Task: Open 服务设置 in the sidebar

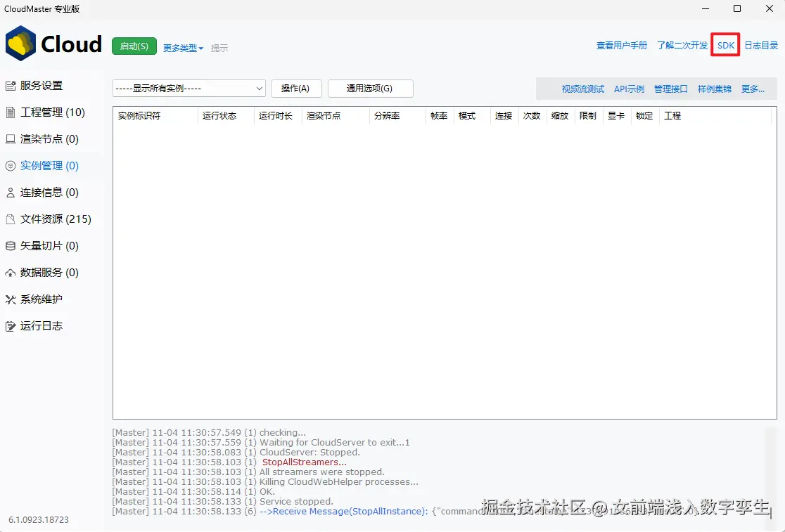Action: [x=42, y=86]
